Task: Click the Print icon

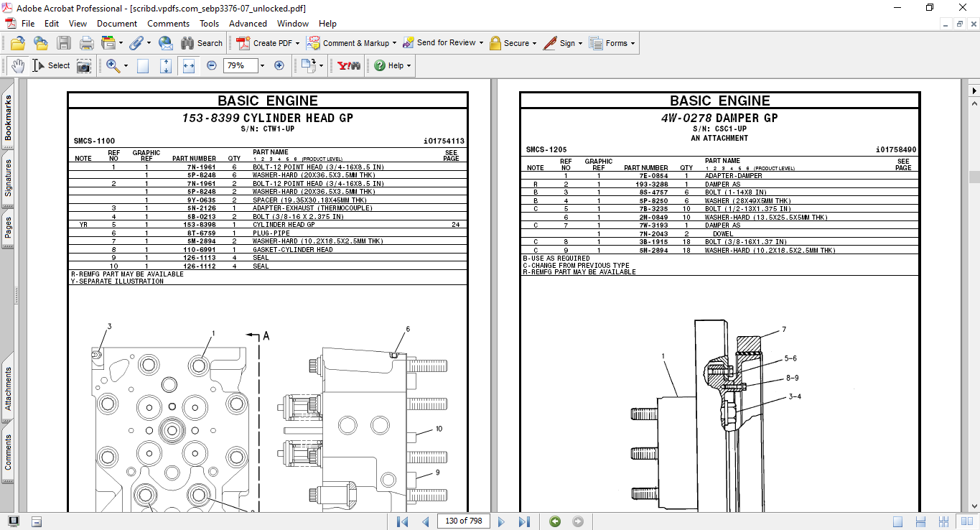Action: coord(86,43)
